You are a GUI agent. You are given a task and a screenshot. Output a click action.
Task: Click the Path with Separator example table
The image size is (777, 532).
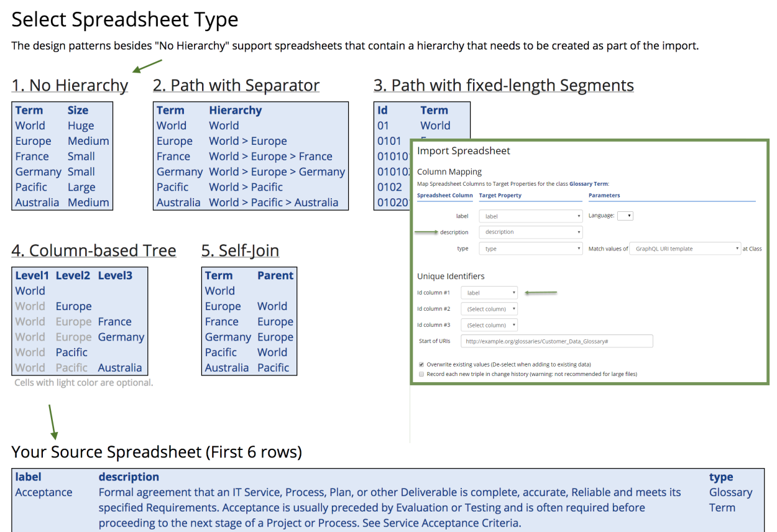point(251,156)
